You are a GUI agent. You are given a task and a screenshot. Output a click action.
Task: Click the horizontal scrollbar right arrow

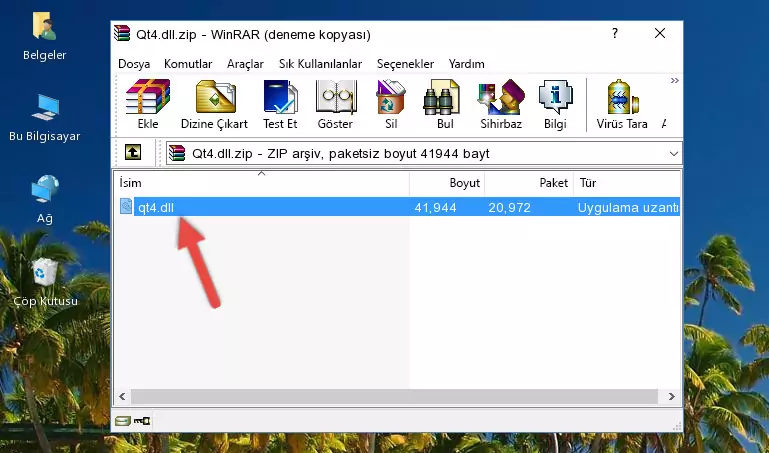point(671,396)
